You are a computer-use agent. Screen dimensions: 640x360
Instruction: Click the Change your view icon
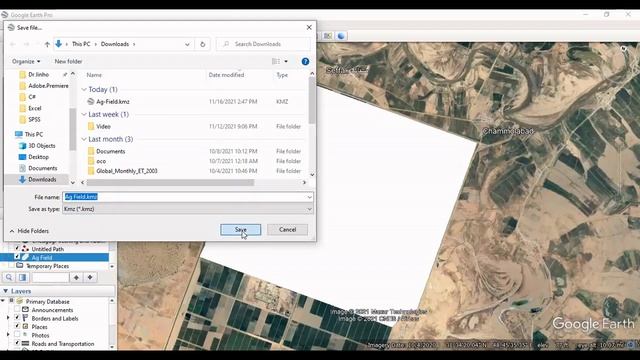276,62
